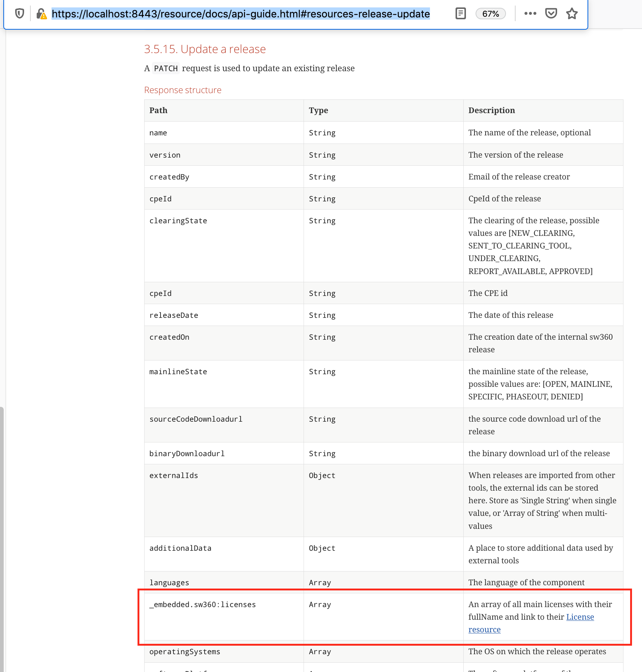Select the URL address bar field
The height and width of the screenshot is (672, 642).
pos(241,14)
